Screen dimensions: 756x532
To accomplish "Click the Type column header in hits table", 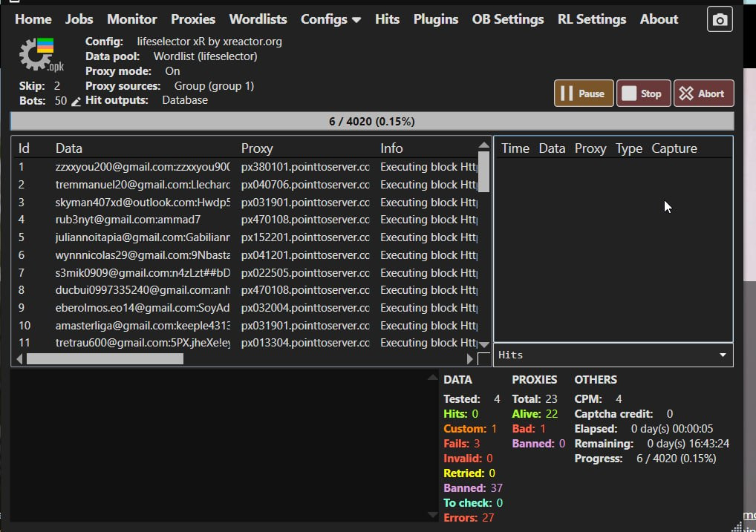I will click(629, 148).
